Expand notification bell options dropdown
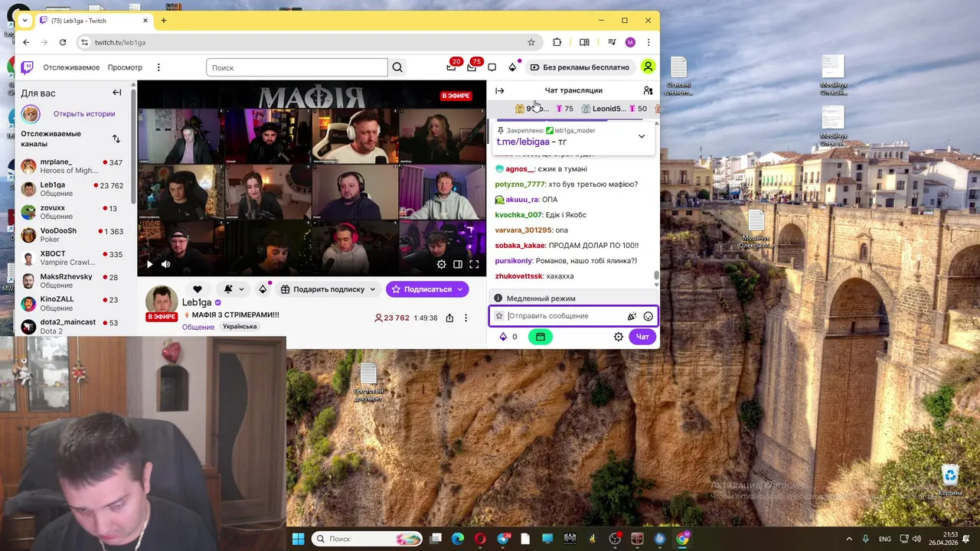 coord(241,289)
